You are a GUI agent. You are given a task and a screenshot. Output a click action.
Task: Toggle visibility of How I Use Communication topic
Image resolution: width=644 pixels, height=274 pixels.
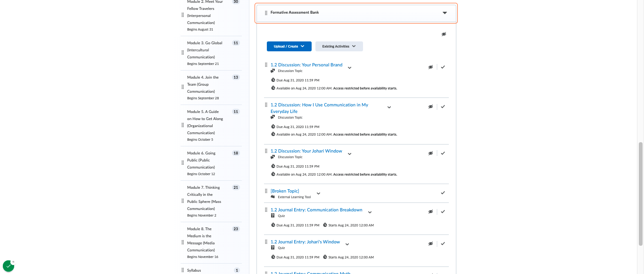(430, 107)
